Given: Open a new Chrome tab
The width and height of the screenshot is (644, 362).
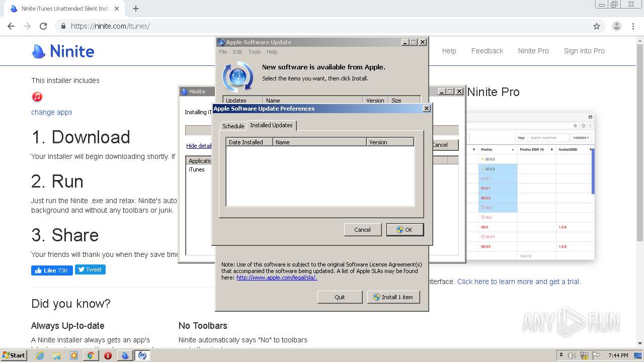Looking at the screenshot, I should click(x=135, y=9).
